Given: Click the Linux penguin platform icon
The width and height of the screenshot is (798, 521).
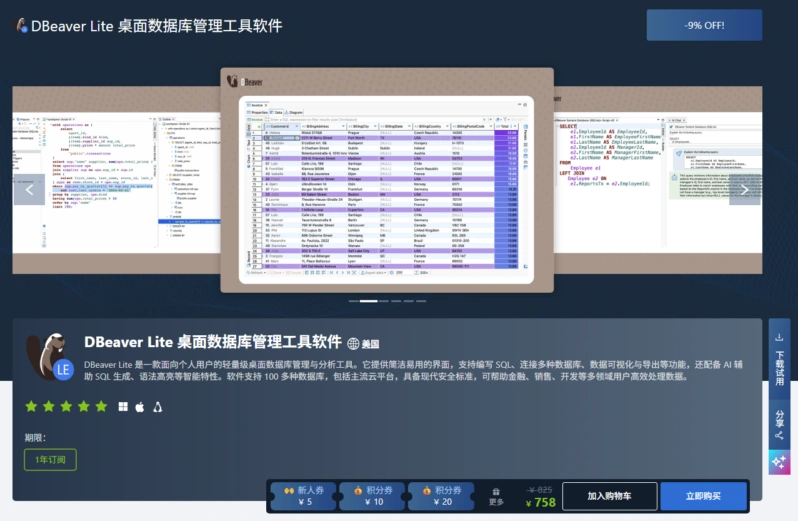Looking at the screenshot, I should 158,407.
